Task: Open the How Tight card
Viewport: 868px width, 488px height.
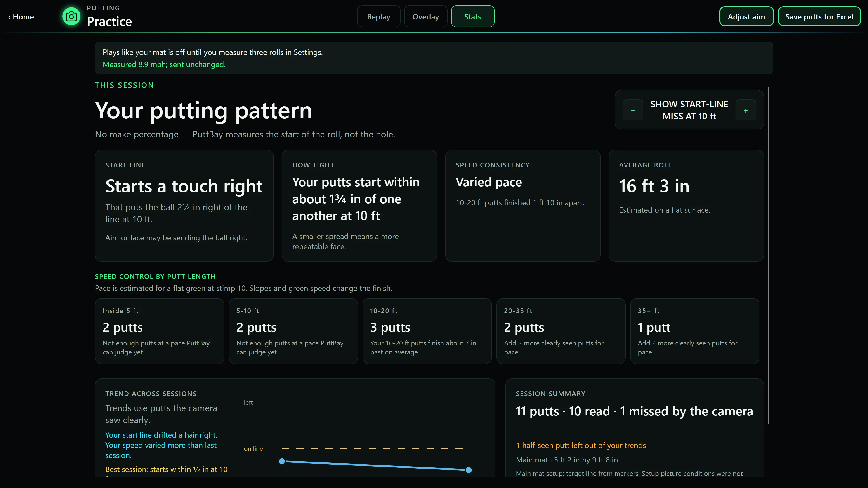Action: 359,205
